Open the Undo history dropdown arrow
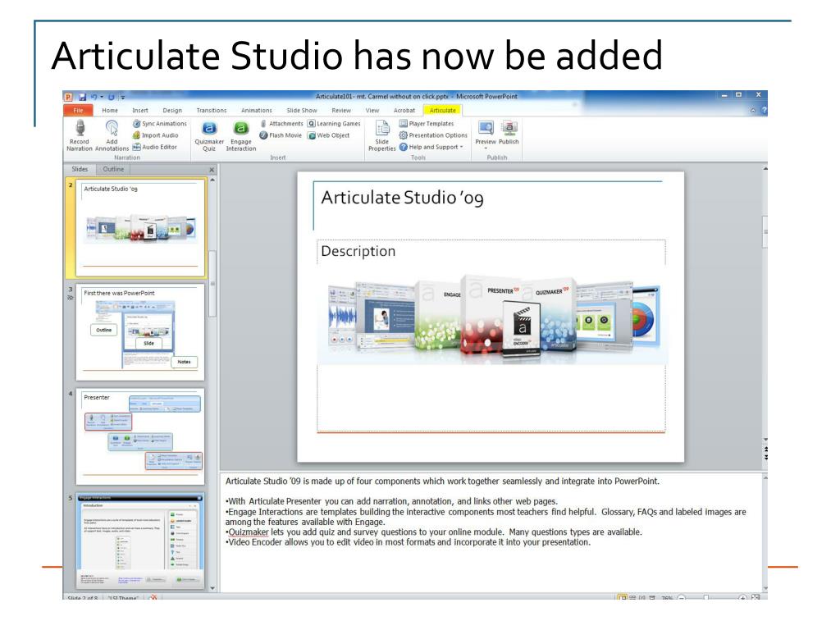Viewport: 840px width, 630px height. [102, 97]
